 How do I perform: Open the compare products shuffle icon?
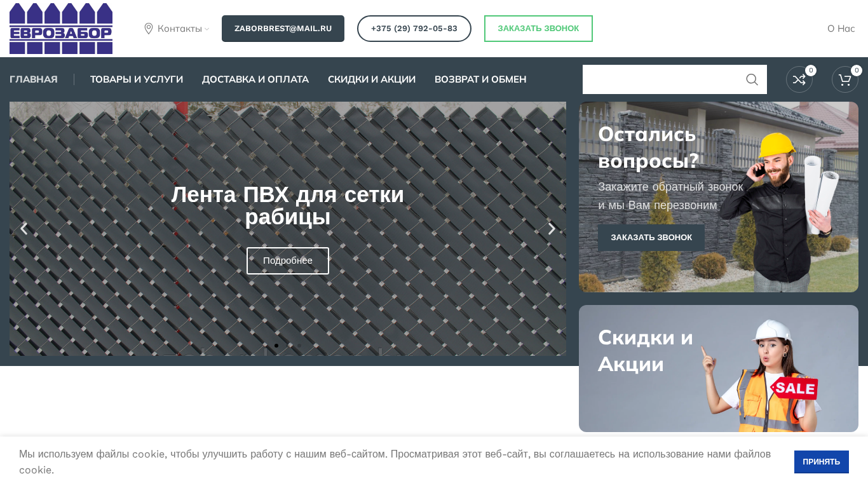click(x=799, y=79)
